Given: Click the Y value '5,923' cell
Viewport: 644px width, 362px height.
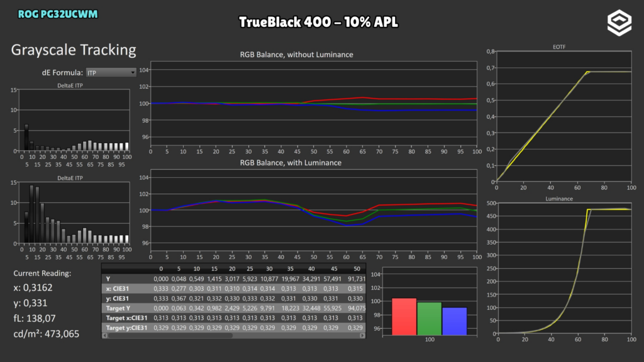Looking at the screenshot, I should (250, 278).
